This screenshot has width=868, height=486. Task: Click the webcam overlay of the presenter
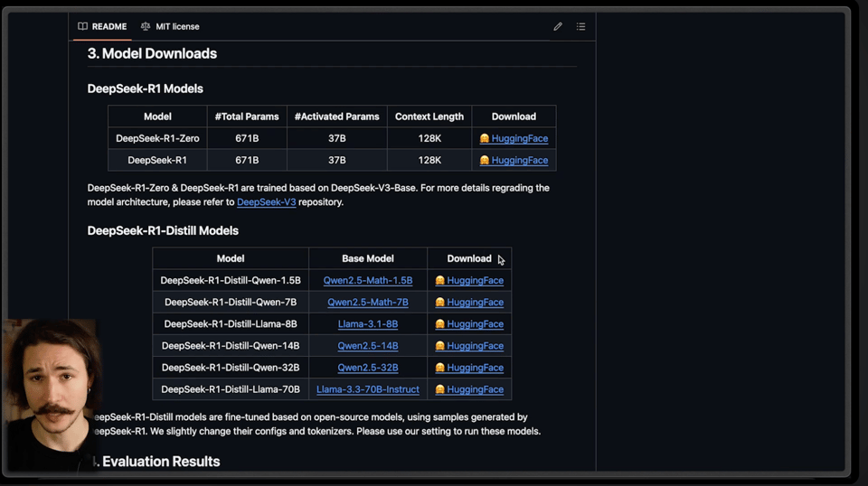pyautogui.click(x=51, y=396)
